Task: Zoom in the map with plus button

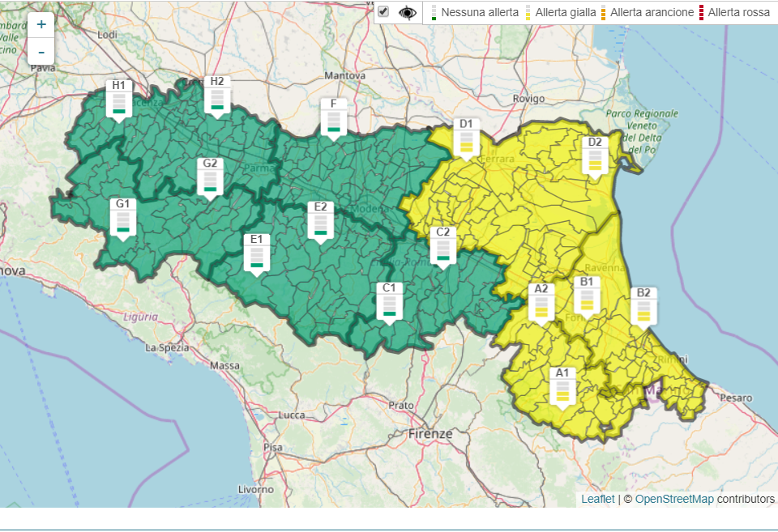Action: [41, 24]
